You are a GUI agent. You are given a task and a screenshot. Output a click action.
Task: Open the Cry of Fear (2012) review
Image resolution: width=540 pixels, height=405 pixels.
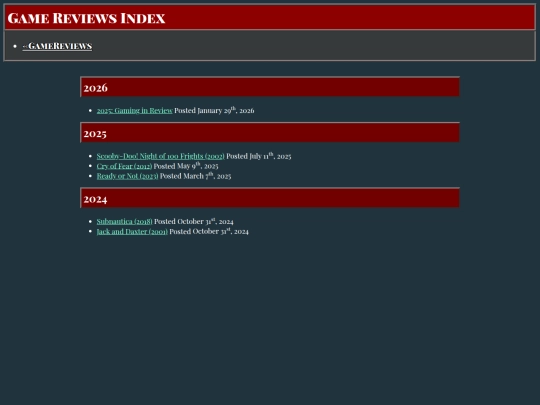pyautogui.click(x=124, y=166)
